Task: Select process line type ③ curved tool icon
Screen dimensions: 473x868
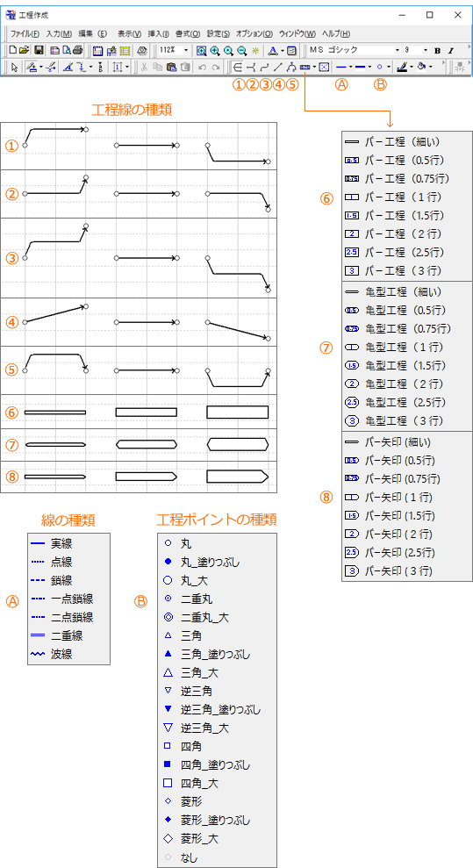Action: click(264, 67)
